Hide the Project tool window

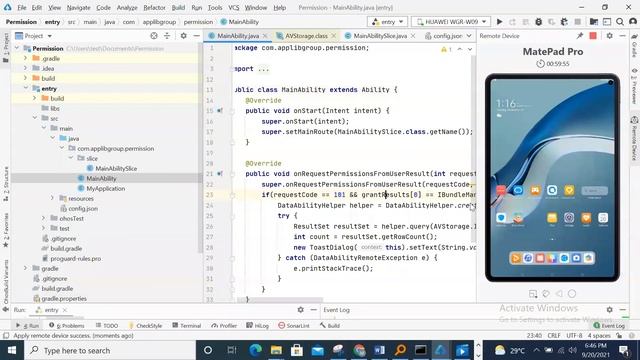(x=196, y=36)
